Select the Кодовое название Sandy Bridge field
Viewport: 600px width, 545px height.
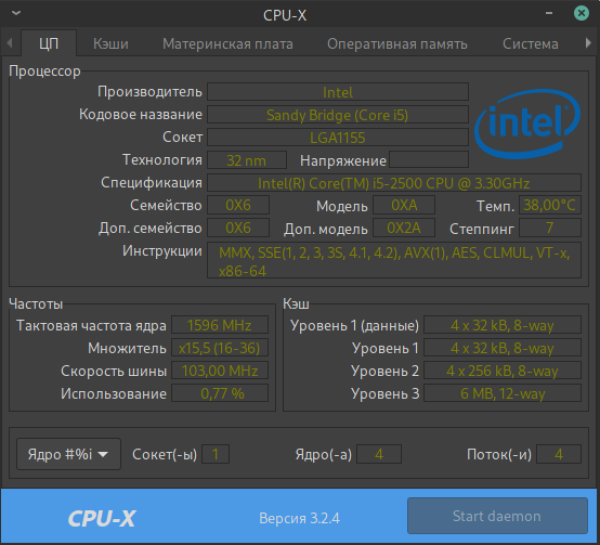(337, 115)
